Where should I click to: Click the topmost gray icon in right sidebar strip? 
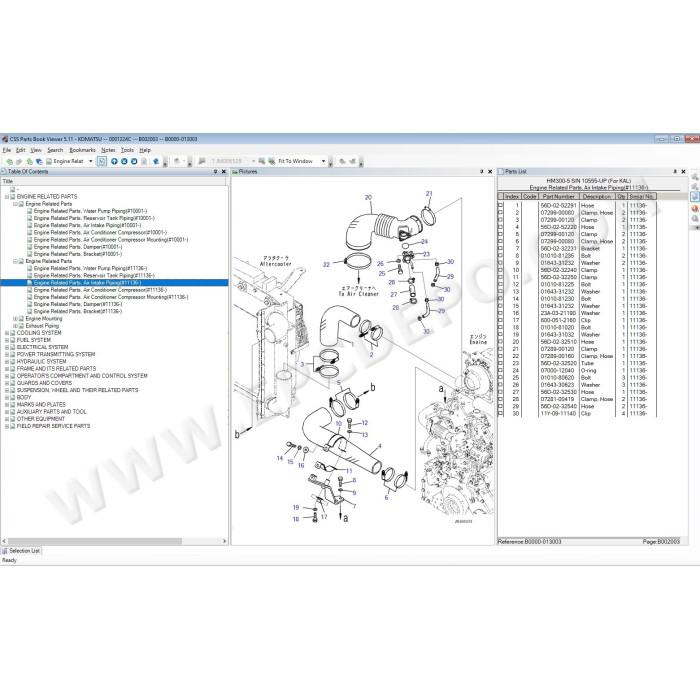(695, 176)
